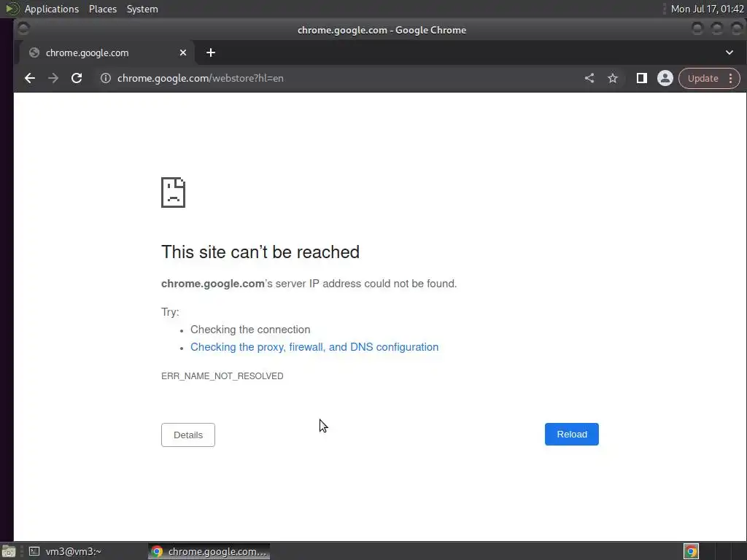Open proxy, firewall, and DNS configuration link

click(314, 347)
